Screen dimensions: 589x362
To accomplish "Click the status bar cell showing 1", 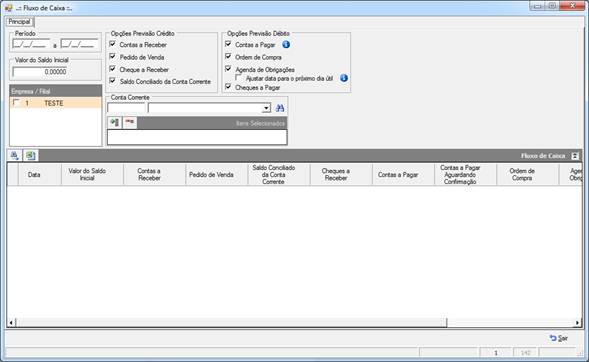I will click(495, 353).
